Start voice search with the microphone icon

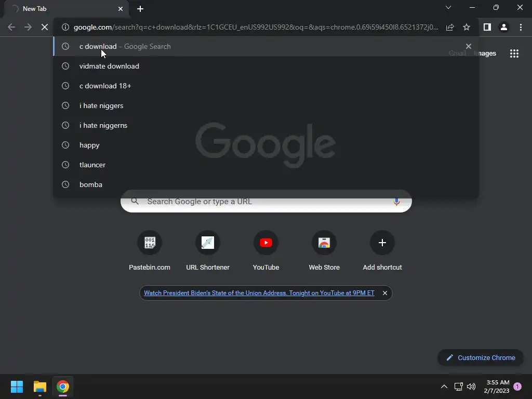click(396, 202)
